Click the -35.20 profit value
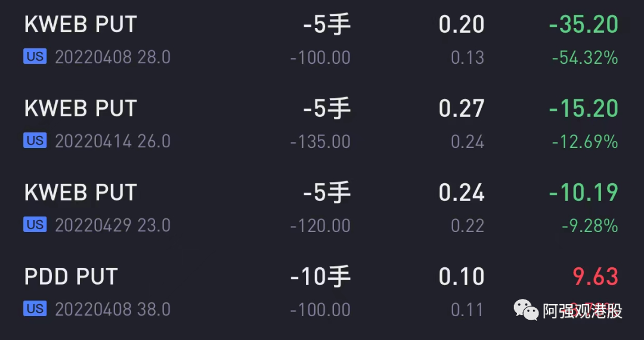 pyautogui.click(x=584, y=24)
